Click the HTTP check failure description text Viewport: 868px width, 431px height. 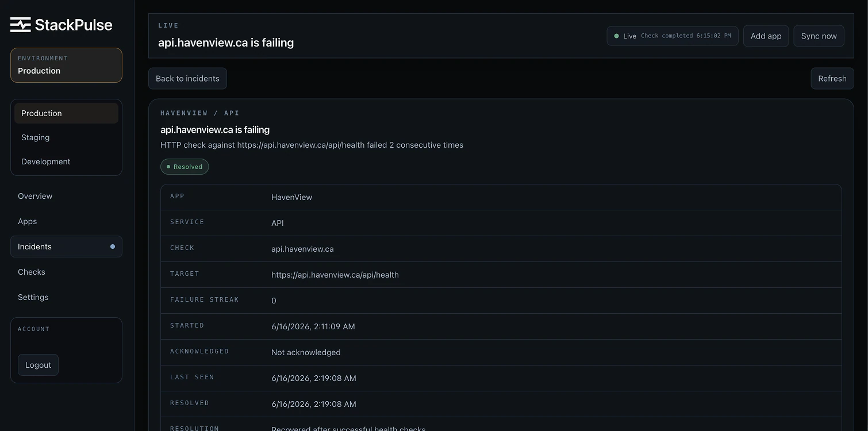click(x=312, y=145)
